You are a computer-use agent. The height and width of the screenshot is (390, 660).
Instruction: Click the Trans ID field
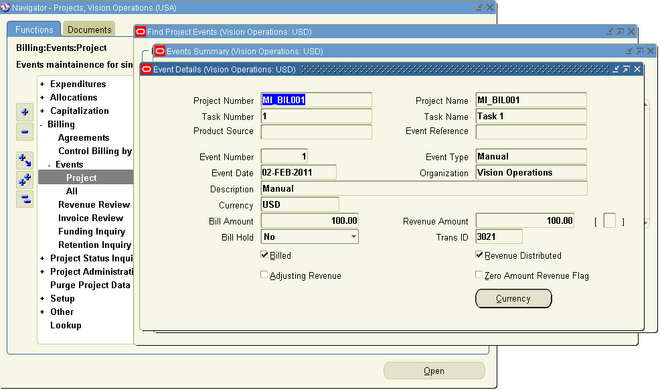point(499,237)
